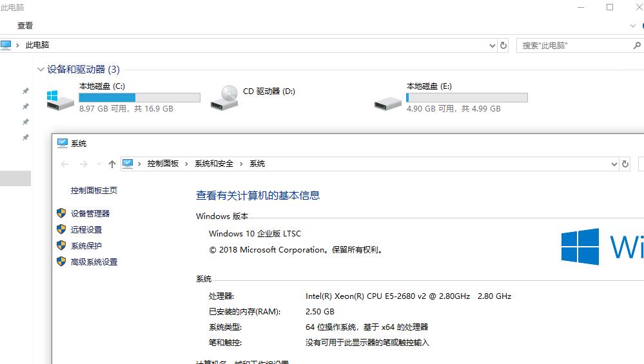Navigate to 控制面板 breadcrumb
Screen dimensions: 644x364
tap(163, 164)
